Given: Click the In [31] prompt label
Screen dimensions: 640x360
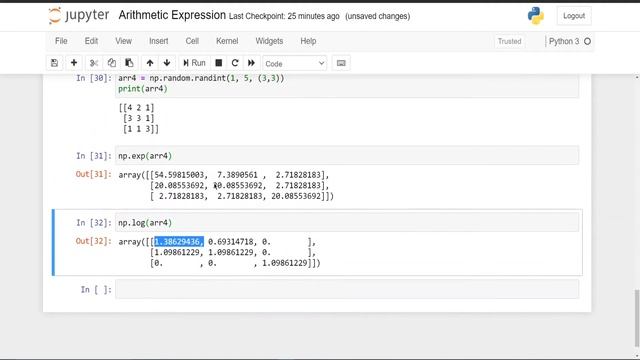Looking at the screenshot, I should click(93, 156).
